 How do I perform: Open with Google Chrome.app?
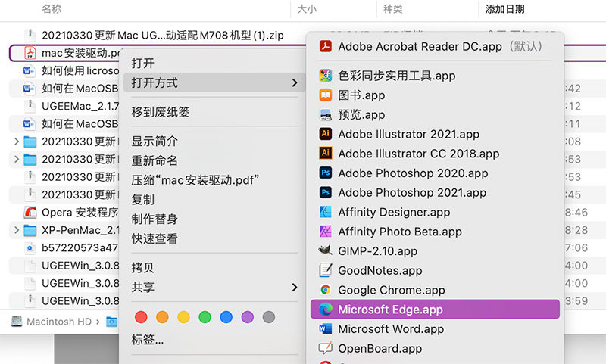click(x=435, y=290)
